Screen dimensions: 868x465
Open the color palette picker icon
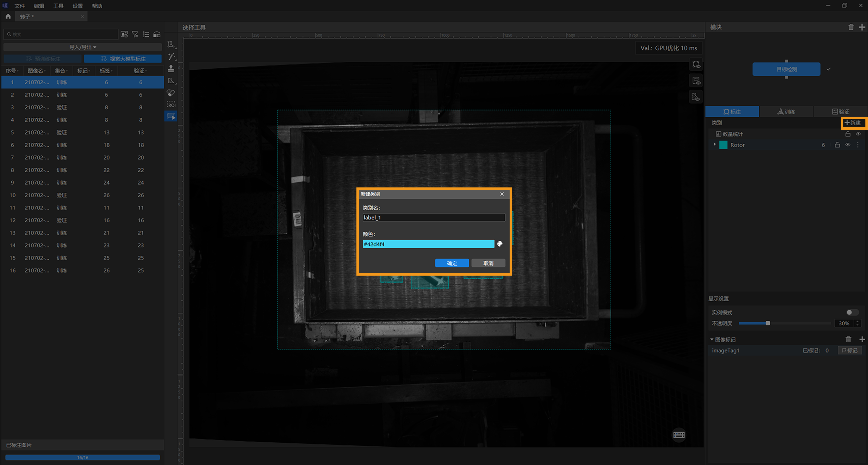pos(500,244)
